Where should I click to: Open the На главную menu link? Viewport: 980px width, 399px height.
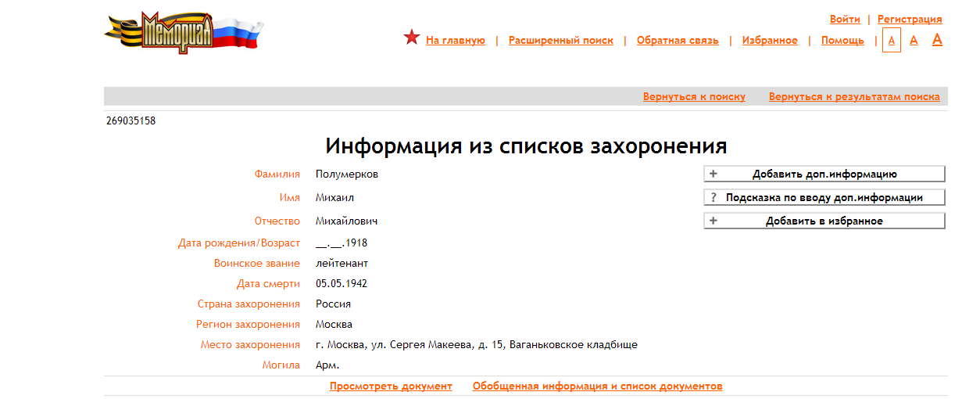tap(456, 41)
